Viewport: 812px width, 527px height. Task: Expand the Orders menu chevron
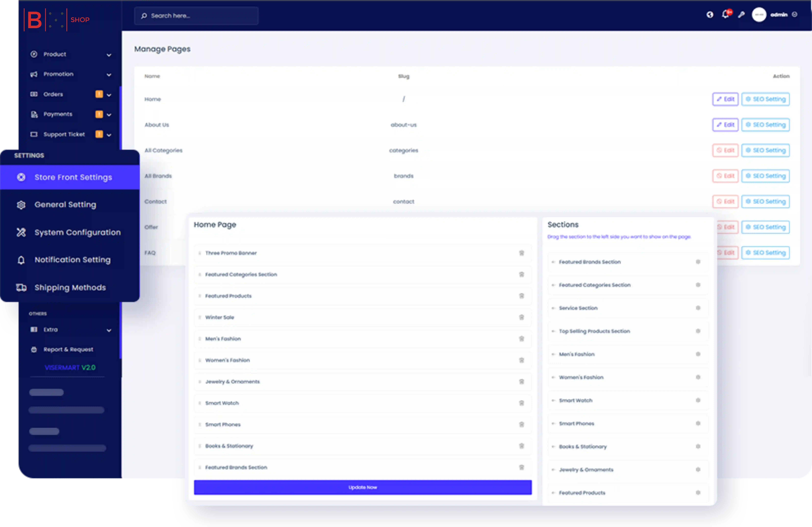tap(109, 95)
